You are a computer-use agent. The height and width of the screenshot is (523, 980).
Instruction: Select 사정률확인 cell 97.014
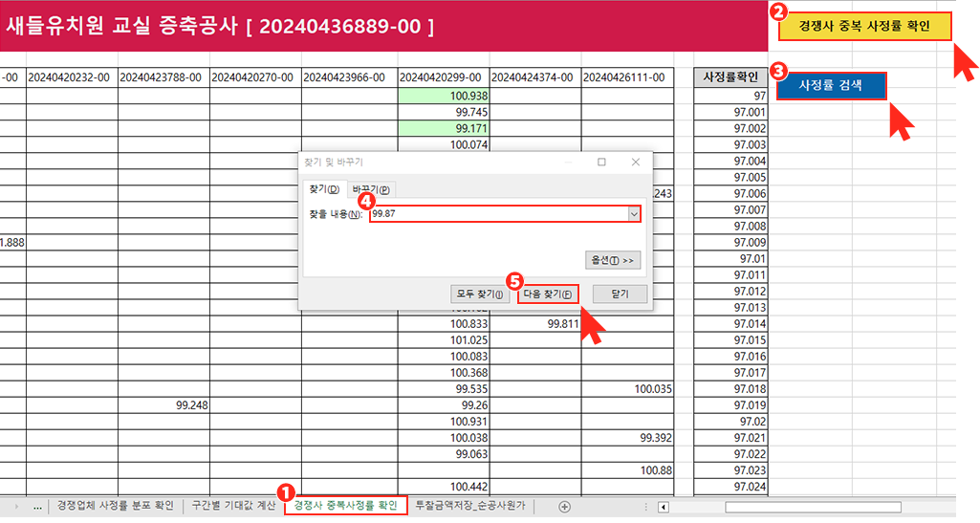(730, 324)
